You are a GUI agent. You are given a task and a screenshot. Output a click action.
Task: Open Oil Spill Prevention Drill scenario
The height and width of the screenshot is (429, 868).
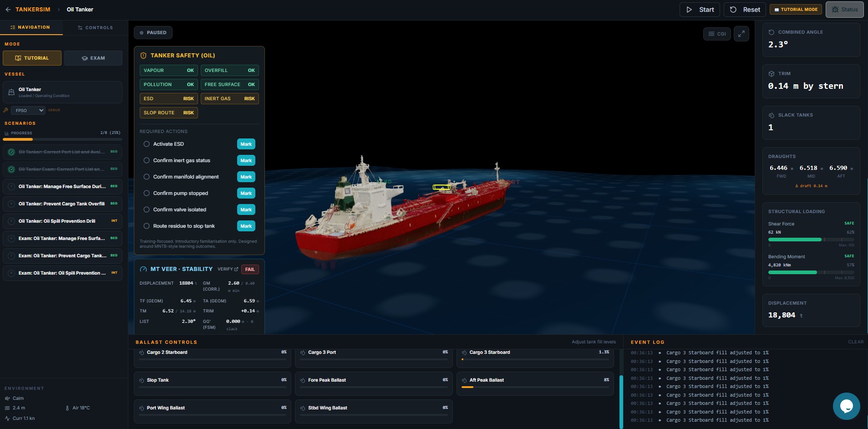[62, 221]
